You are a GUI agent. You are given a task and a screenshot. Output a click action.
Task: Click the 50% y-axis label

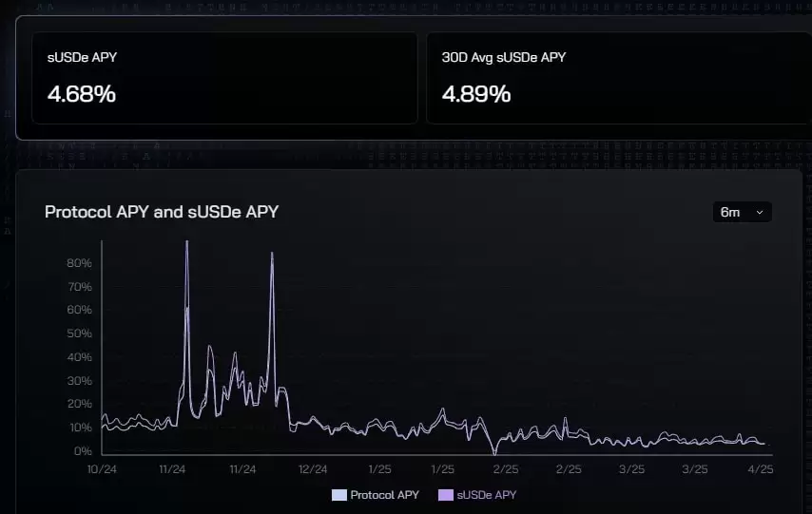tap(80, 333)
